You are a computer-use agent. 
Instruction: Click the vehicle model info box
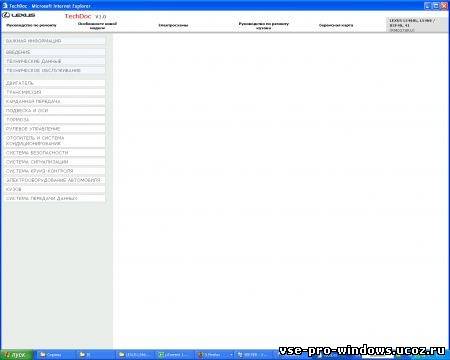coord(417,25)
